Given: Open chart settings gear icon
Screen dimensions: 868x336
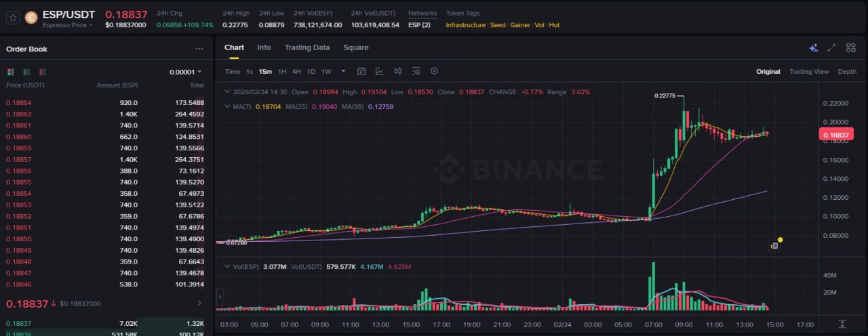Looking at the screenshot, I should (x=435, y=71).
